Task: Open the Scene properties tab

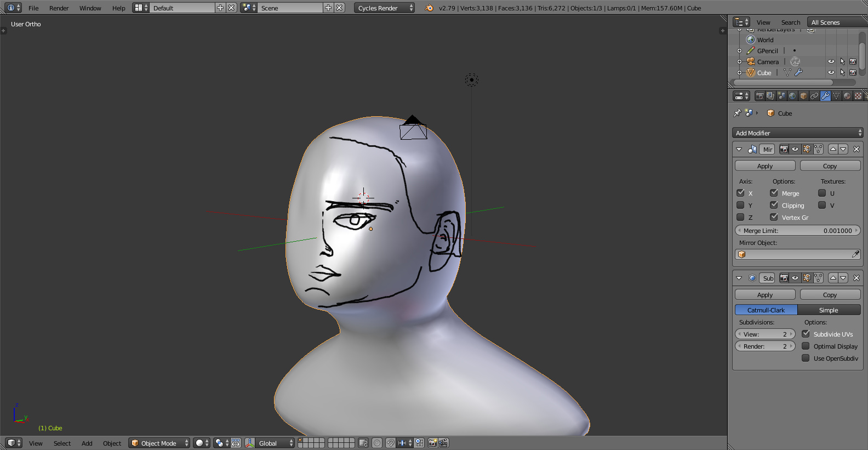Action: 781,96
